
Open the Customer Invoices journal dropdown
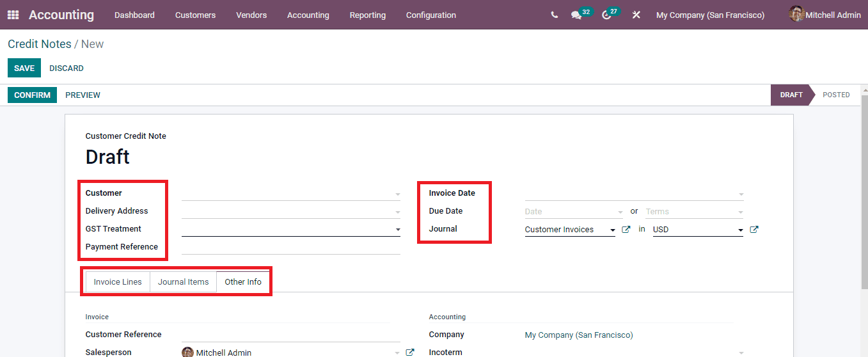(612, 230)
